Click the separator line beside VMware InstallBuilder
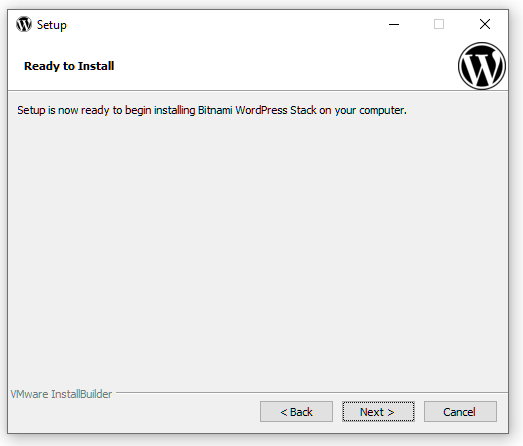The image size is (523, 446). [x=312, y=393]
